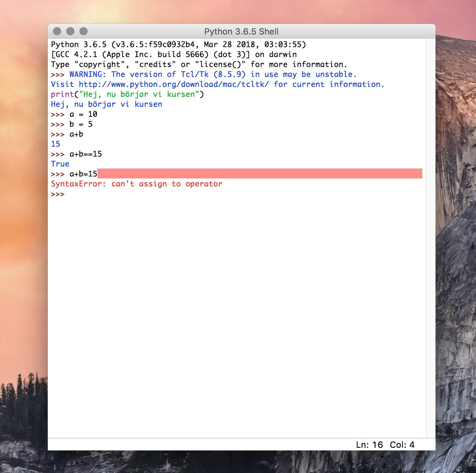Click the minimize window button in the title bar

coord(70,31)
